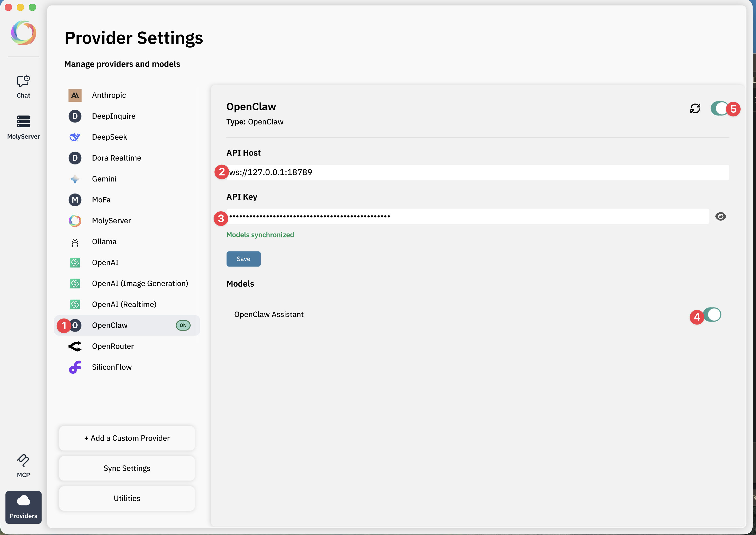Image resolution: width=756 pixels, height=535 pixels.
Task: Click Add a Custom Provider button
Action: (127, 438)
